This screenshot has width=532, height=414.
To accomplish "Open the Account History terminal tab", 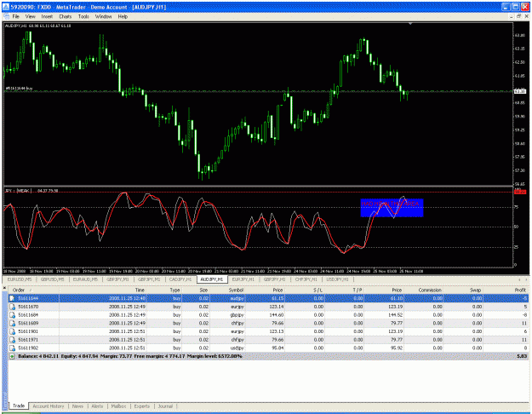I will pyautogui.click(x=49, y=406).
